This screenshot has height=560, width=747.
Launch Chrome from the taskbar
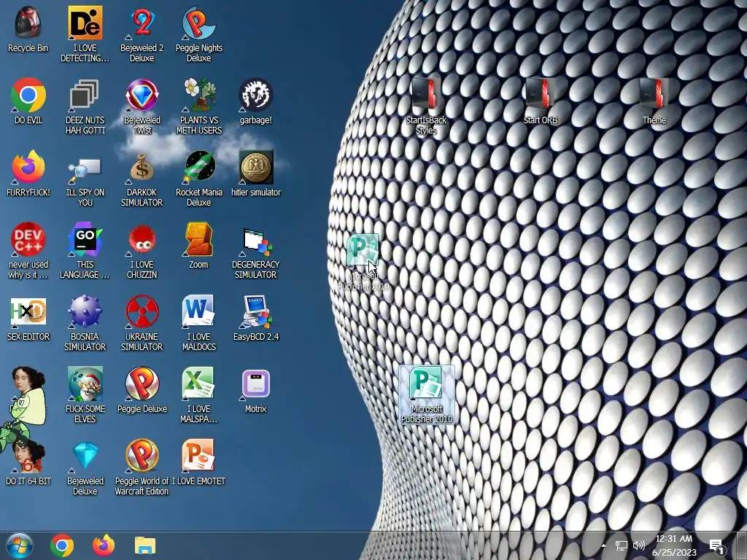(62, 546)
